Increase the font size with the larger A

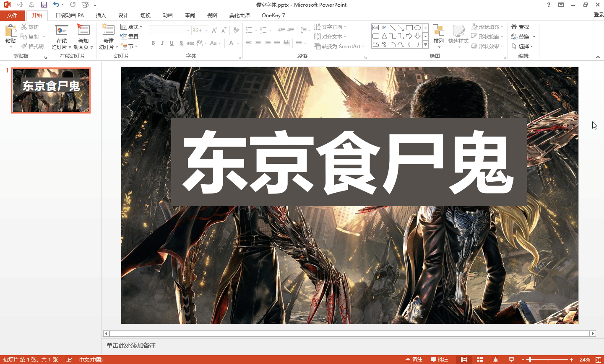(215, 31)
